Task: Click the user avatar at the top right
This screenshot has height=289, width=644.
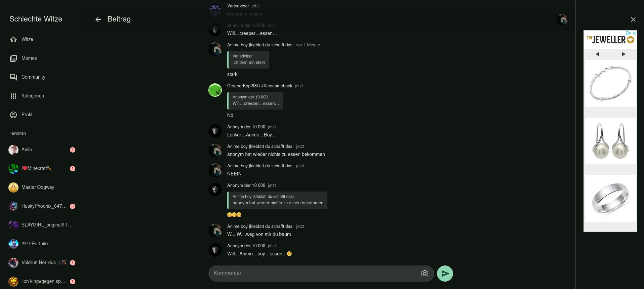Action: coord(562,19)
